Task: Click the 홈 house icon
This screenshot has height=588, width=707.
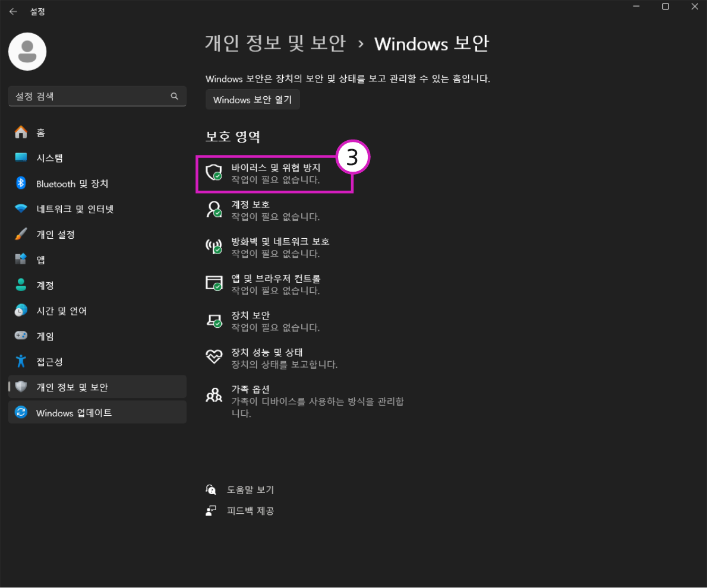Action: click(21, 132)
